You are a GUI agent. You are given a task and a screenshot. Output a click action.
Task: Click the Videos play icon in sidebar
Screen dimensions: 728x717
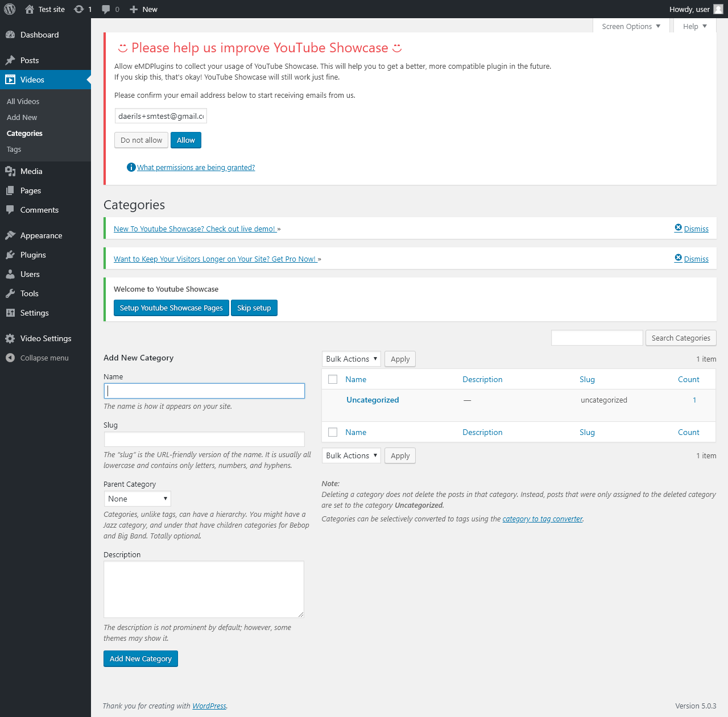[10, 80]
